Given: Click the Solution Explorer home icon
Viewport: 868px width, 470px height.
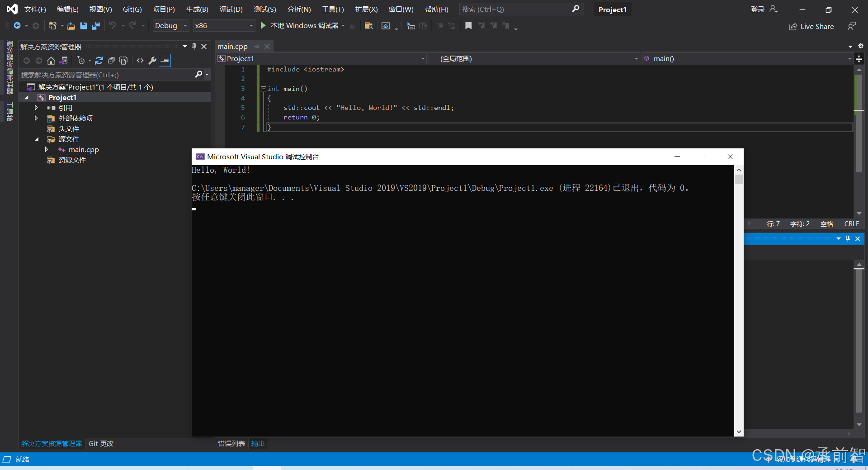Looking at the screenshot, I should (x=51, y=60).
